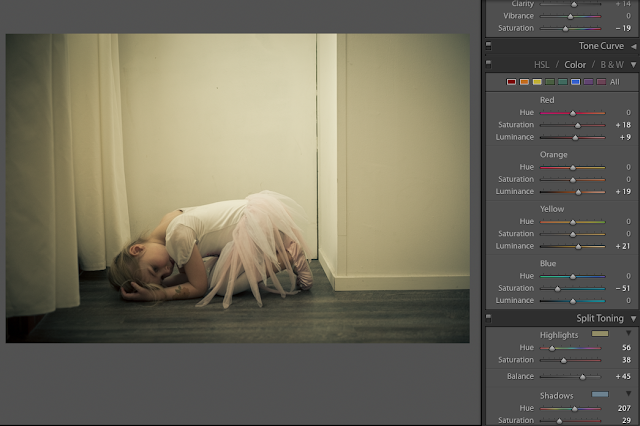Adjust the Red Saturation slider
This screenshot has height=426, width=640.
pyautogui.click(x=578, y=125)
